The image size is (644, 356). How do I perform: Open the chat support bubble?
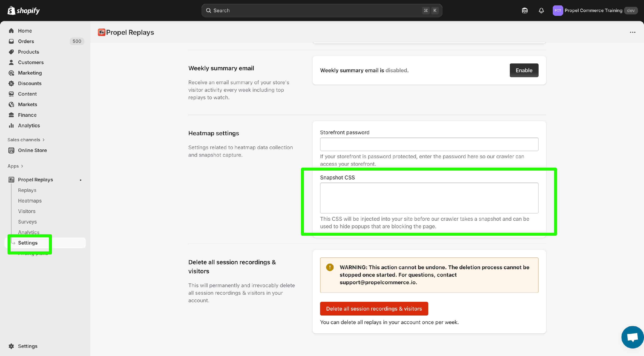pos(632,337)
